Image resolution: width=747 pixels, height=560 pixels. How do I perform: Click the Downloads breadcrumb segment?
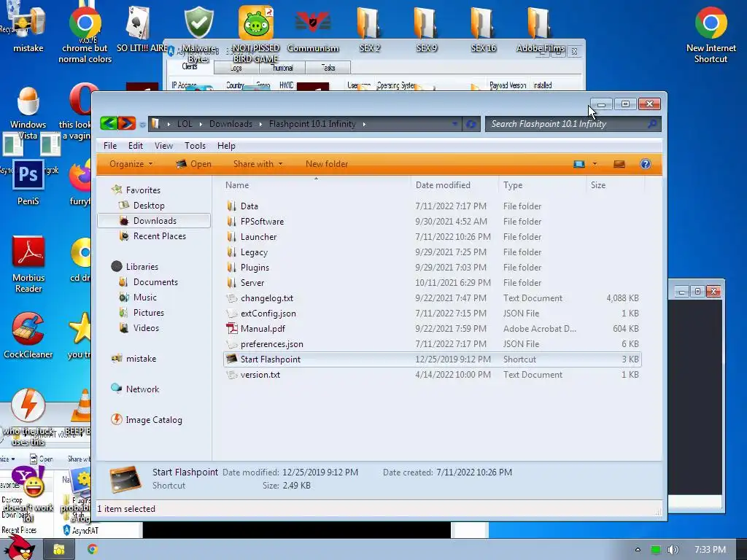231,124
